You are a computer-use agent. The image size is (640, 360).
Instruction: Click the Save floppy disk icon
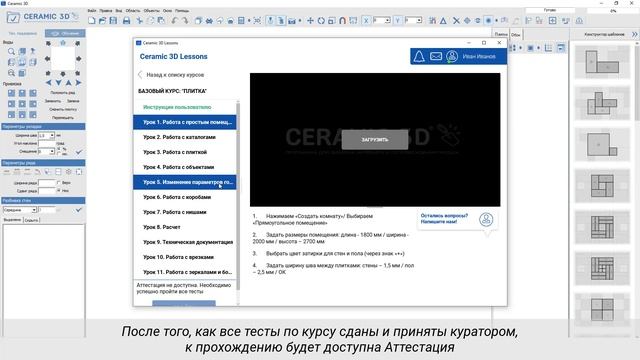tap(113, 20)
